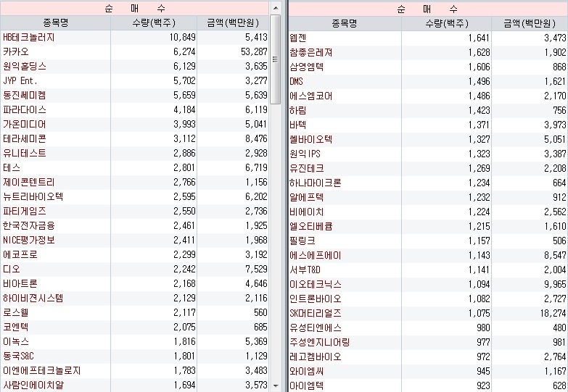The image size is (568, 392).
Task: Click the right table's 금액(백만원) column header
Action: point(530,23)
